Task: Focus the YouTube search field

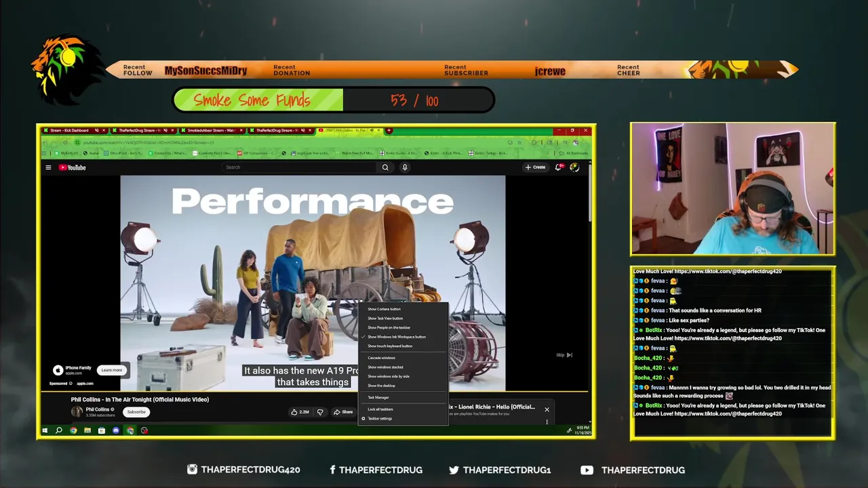Action: 300,167
